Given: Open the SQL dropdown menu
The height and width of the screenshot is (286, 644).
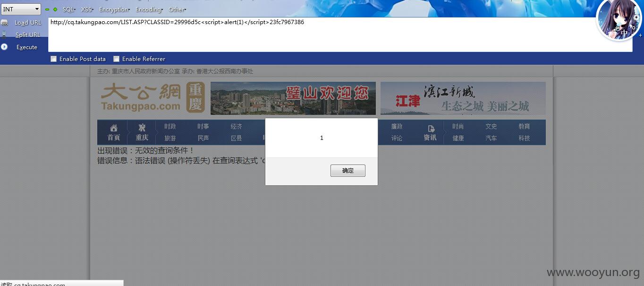Looking at the screenshot, I should tap(69, 9).
